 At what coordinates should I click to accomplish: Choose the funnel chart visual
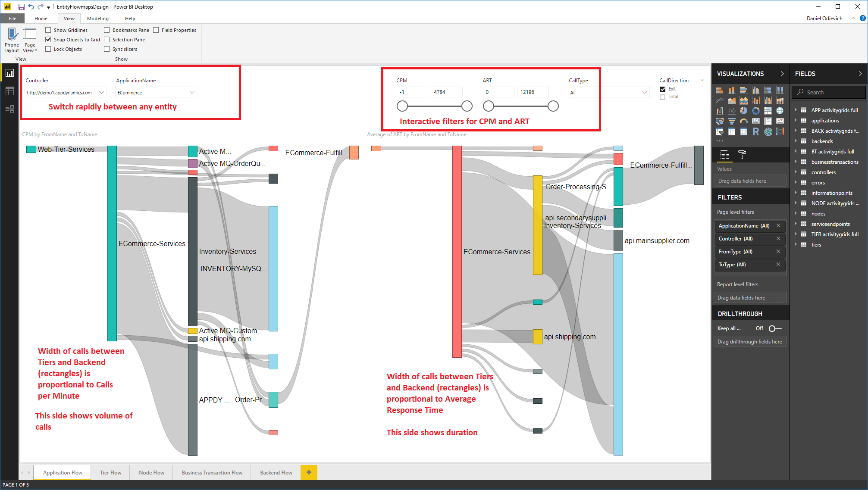pyautogui.click(x=732, y=121)
